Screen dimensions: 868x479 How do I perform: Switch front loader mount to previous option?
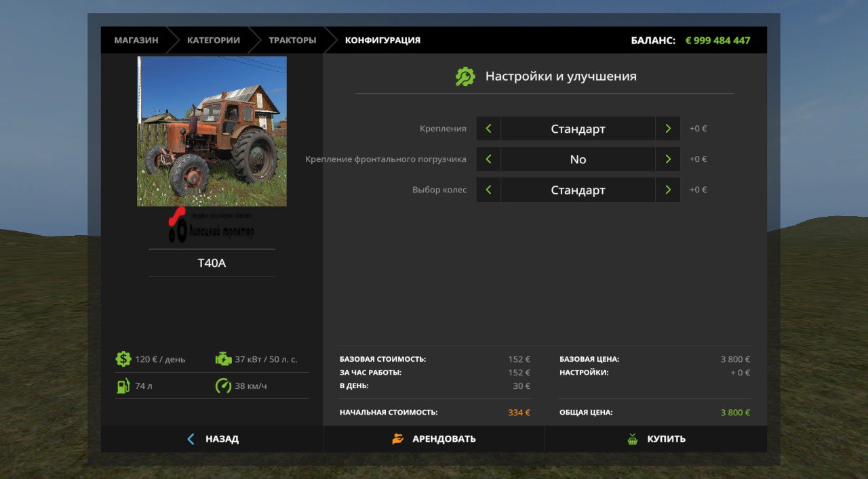click(488, 159)
